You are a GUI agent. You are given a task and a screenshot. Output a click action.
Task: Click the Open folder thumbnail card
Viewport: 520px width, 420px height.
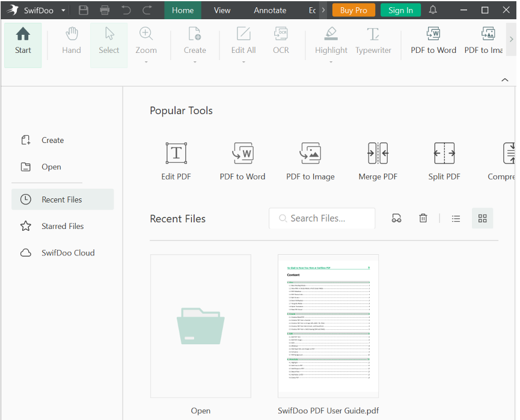(201, 326)
